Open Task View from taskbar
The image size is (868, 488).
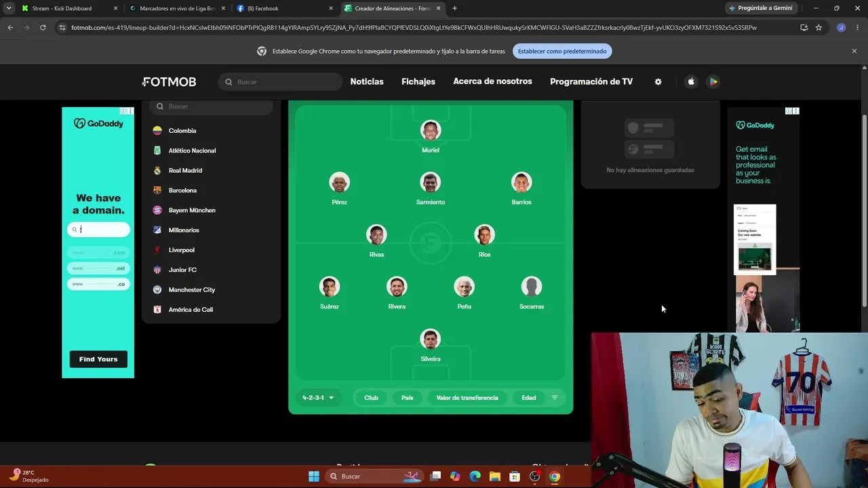pyautogui.click(x=435, y=476)
